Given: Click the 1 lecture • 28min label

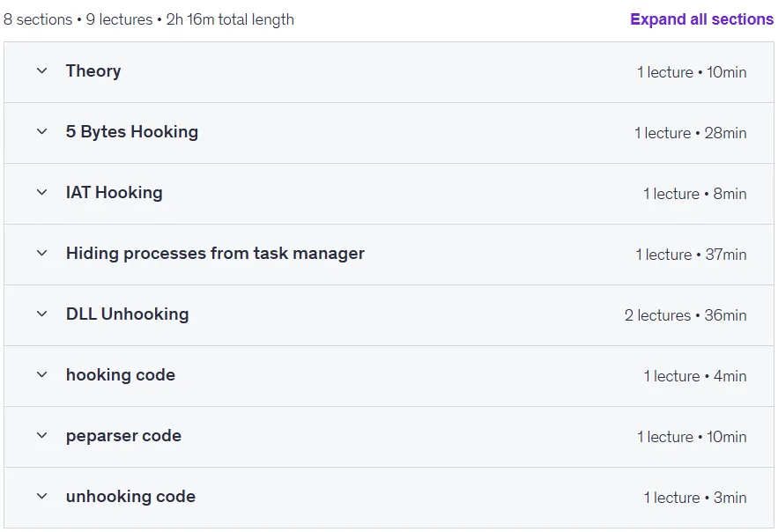Looking at the screenshot, I should click(691, 133).
